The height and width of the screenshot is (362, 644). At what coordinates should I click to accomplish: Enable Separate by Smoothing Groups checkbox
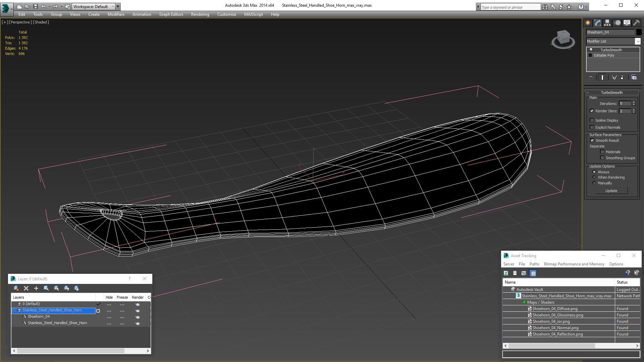pyautogui.click(x=602, y=158)
